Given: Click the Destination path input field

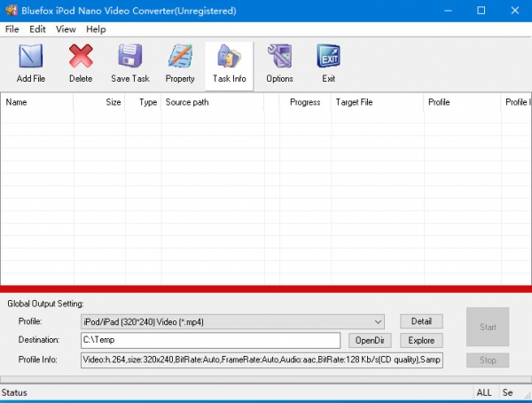Looking at the screenshot, I should 210,340.
